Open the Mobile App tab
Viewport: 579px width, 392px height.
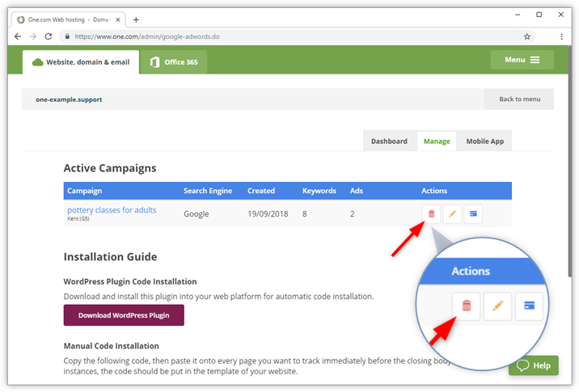point(484,141)
